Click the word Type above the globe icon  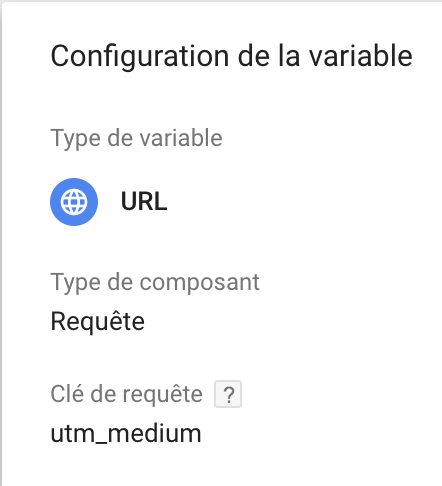point(76,139)
